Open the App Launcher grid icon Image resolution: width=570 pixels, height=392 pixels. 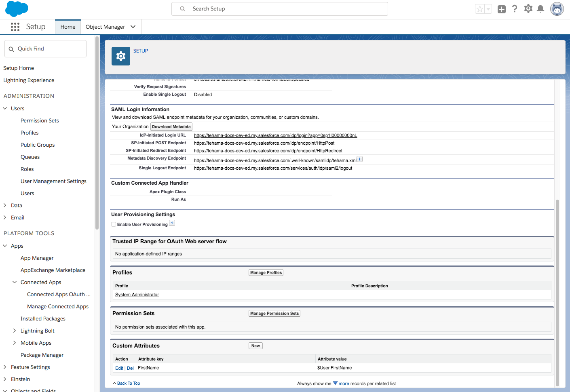15,27
